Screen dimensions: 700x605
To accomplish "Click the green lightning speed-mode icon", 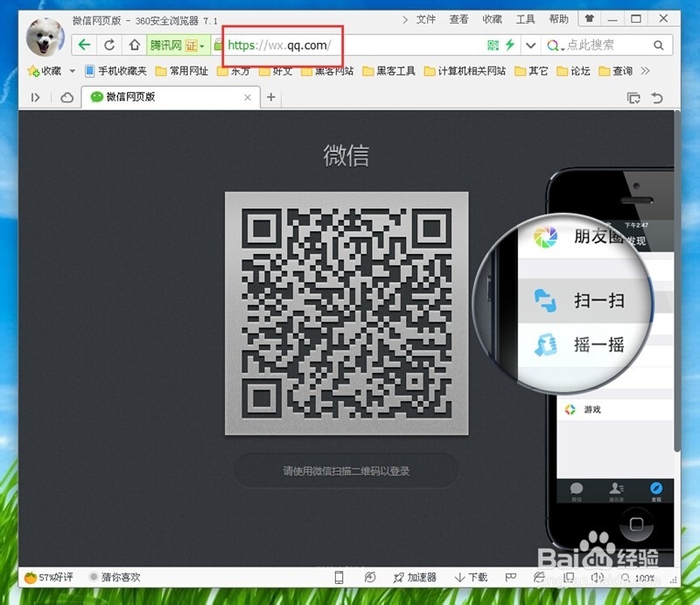I will coord(510,45).
